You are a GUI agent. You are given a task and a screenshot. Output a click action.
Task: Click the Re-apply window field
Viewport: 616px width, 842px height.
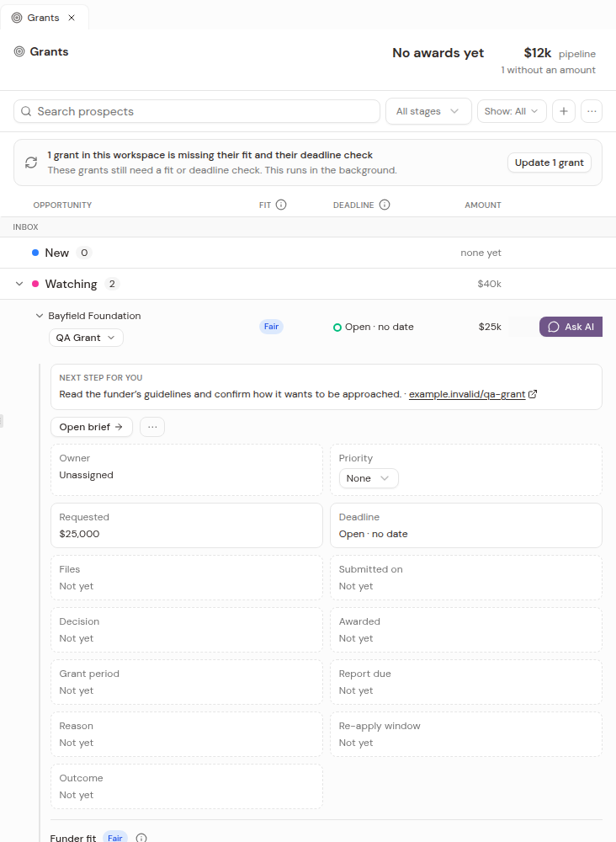coord(465,734)
